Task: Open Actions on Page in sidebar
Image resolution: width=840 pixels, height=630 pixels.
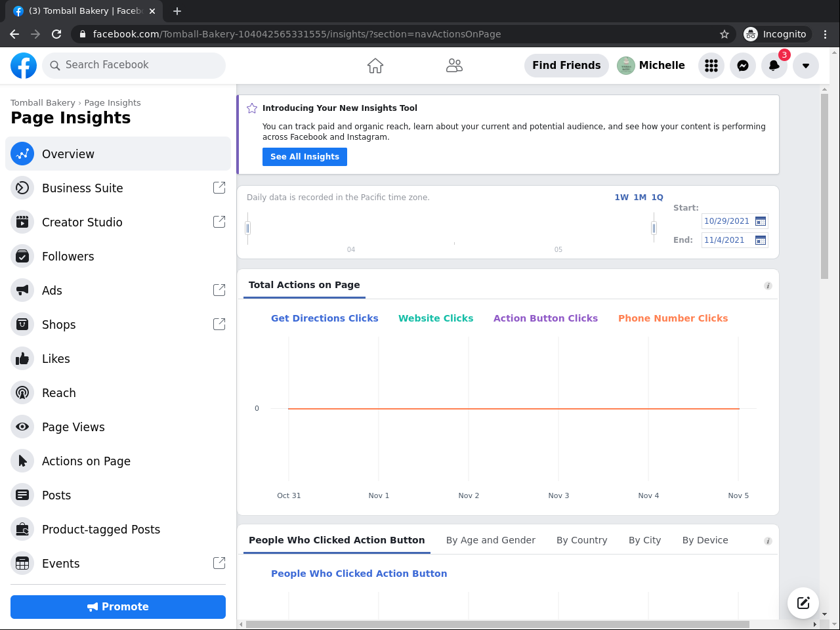Action: (86, 461)
